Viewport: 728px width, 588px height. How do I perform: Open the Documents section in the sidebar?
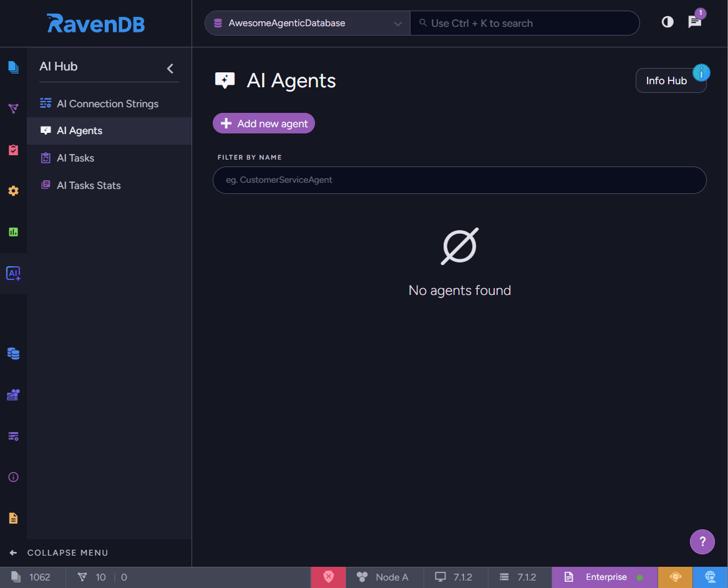tap(13, 67)
